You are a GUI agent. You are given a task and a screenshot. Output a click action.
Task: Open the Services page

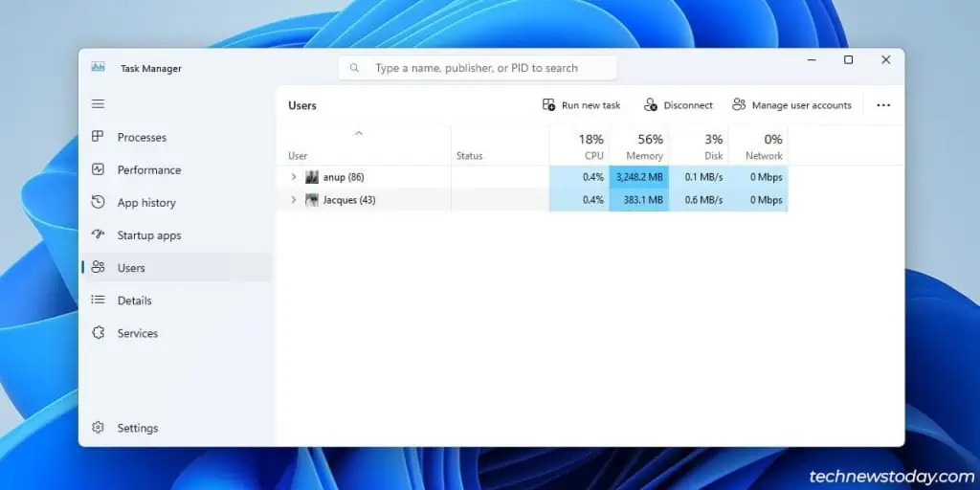(138, 333)
